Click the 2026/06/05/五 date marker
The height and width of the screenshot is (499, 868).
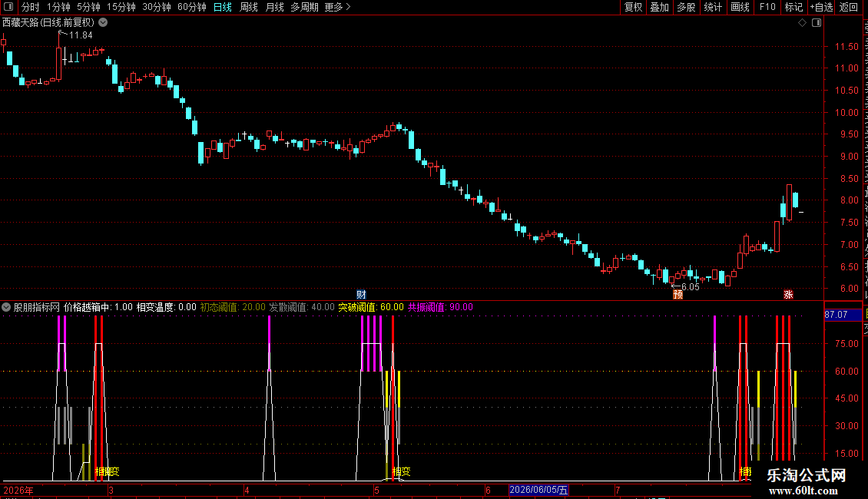(x=538, y=490)
